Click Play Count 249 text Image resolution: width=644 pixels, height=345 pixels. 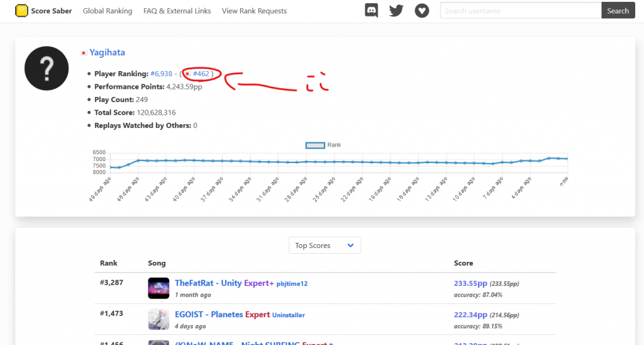[121, 99]
